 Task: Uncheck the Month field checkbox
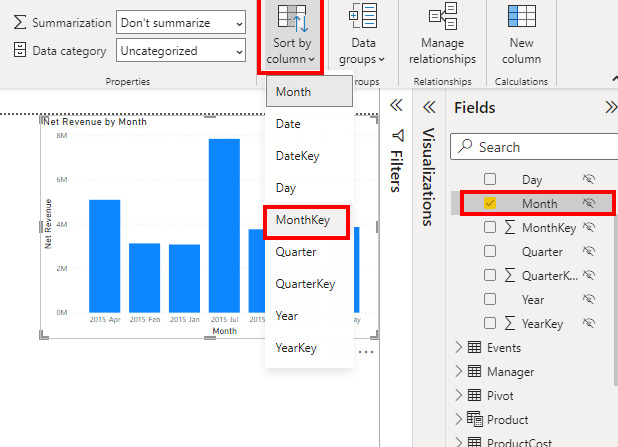point(490,203)
